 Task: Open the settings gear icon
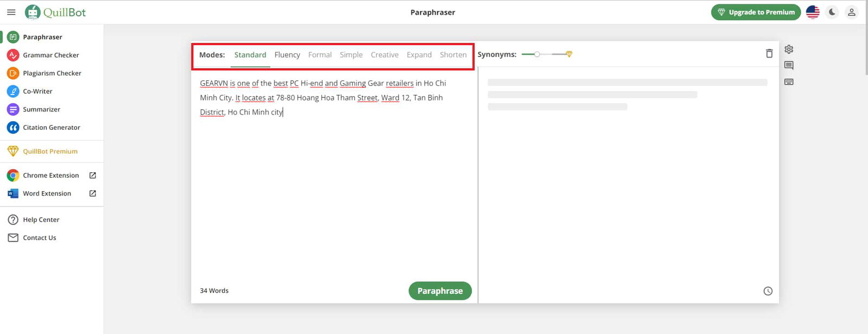point(789,49)
